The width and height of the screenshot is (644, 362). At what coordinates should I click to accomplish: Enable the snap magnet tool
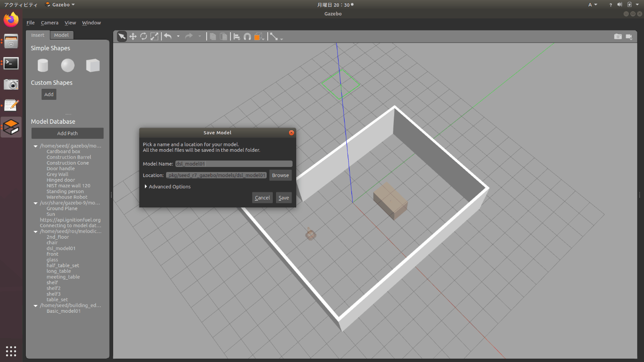(247, 36)
